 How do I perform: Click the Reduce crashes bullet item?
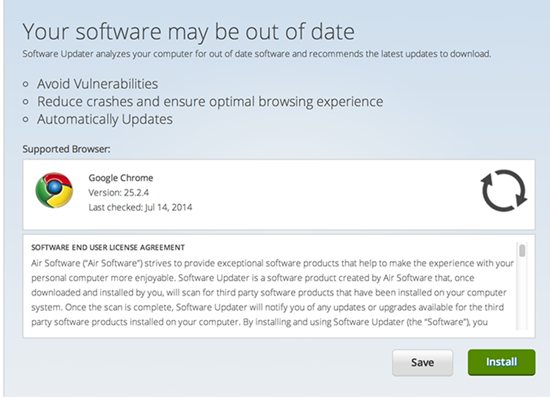click(210, 102)
